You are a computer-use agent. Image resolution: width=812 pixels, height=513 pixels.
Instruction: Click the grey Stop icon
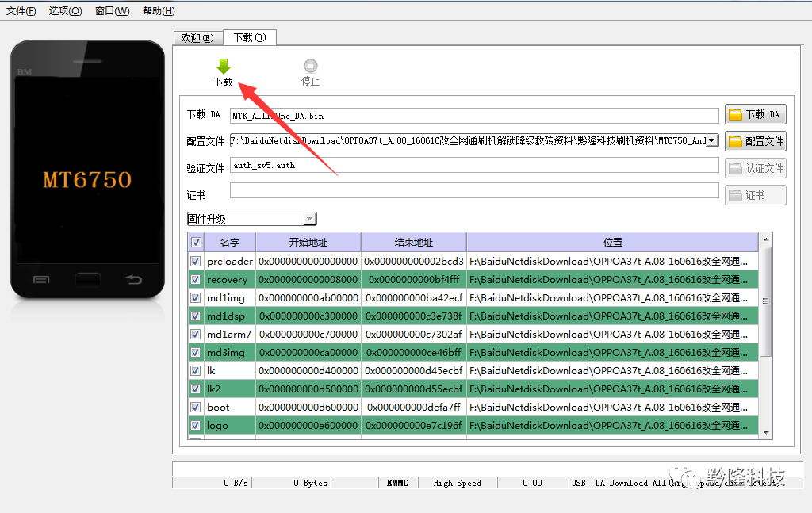[x=311, y=66]
